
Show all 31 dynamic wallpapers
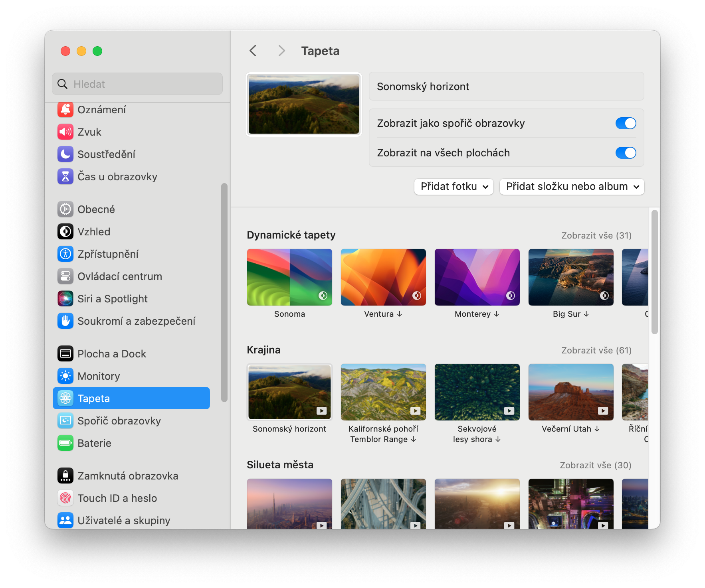pos(596,235)
